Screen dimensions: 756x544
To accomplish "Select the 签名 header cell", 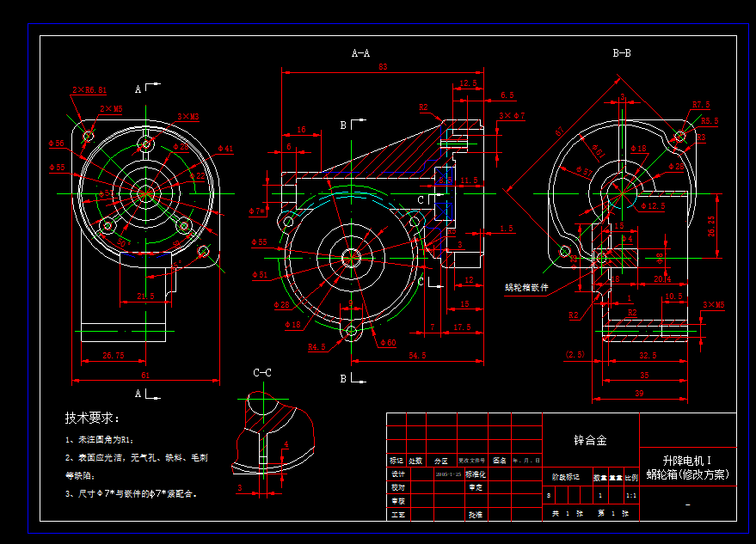I will [500, 461].
